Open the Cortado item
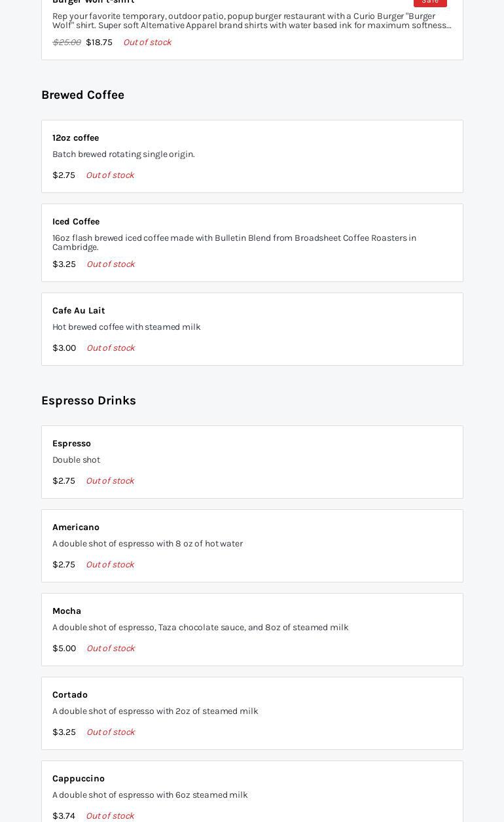 click(70, 695)
